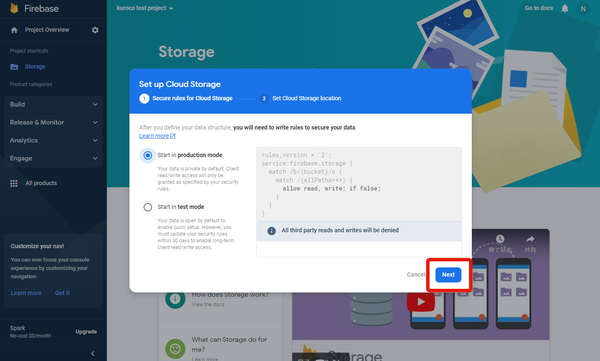Click the All products grid icon
The height and width of the screenshot is (361, 600).
pos(14,183)
